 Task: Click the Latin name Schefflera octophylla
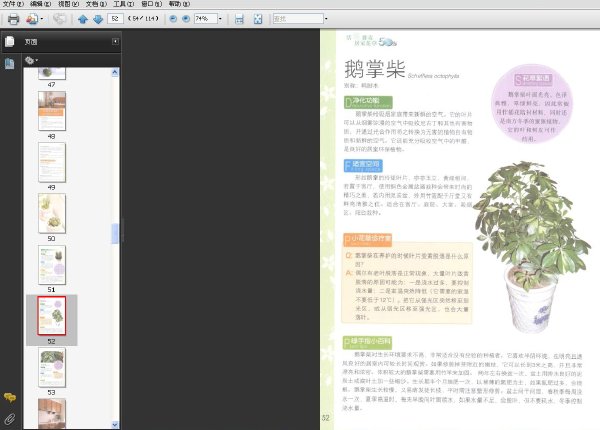pos(434,76)
